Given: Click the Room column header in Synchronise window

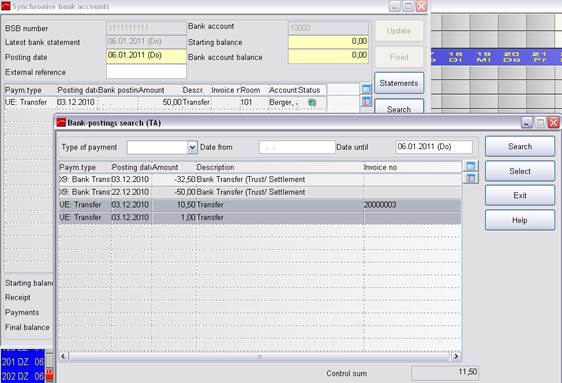Looking at the screenshot, I should (x=254, y=90).
